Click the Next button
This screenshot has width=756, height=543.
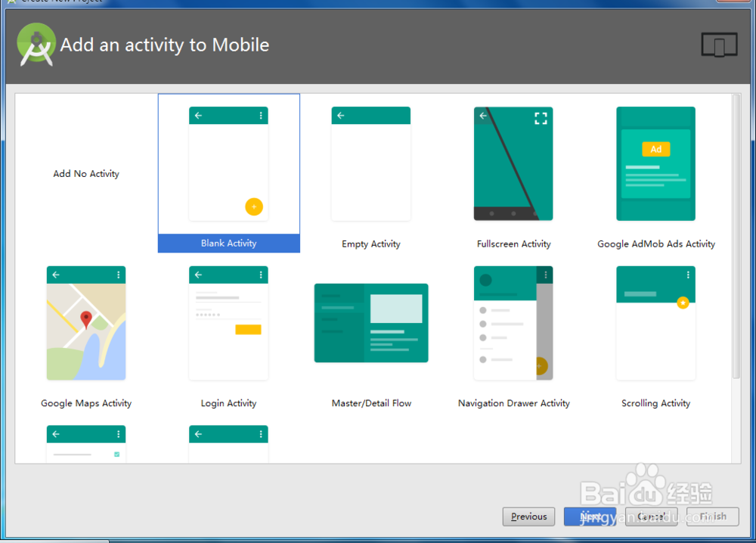[591, 517]
